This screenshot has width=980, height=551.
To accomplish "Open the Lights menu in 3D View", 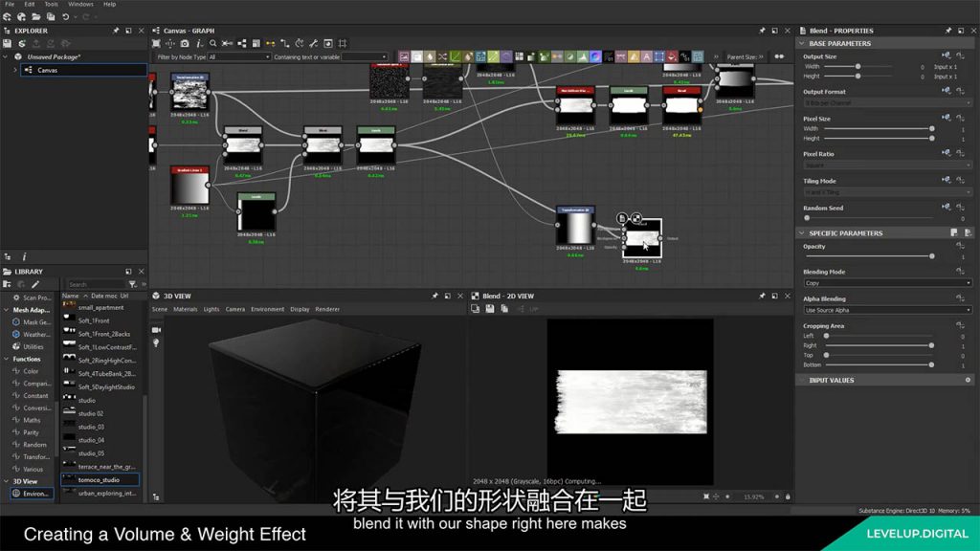I will [212, 309].
